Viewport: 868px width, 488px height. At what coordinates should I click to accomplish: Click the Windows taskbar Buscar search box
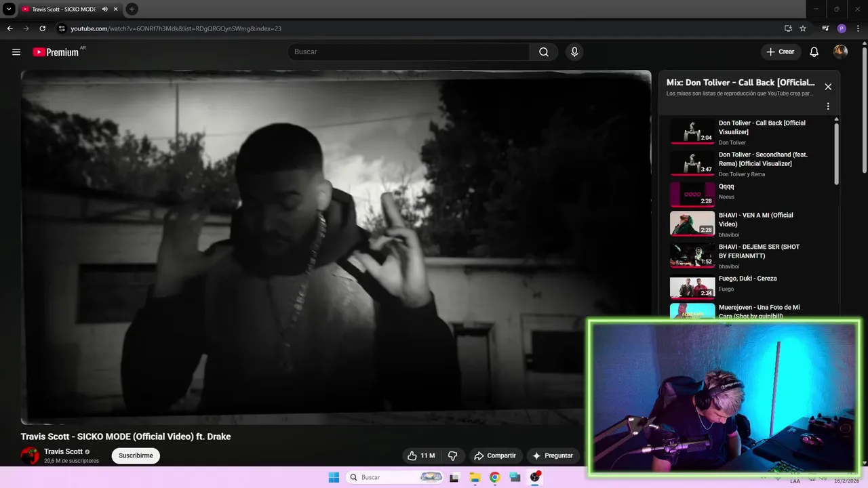[395, 477]
